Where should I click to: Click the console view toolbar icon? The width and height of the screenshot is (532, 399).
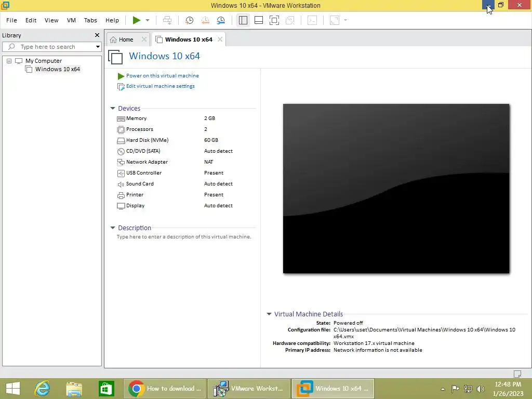(312, 20)
